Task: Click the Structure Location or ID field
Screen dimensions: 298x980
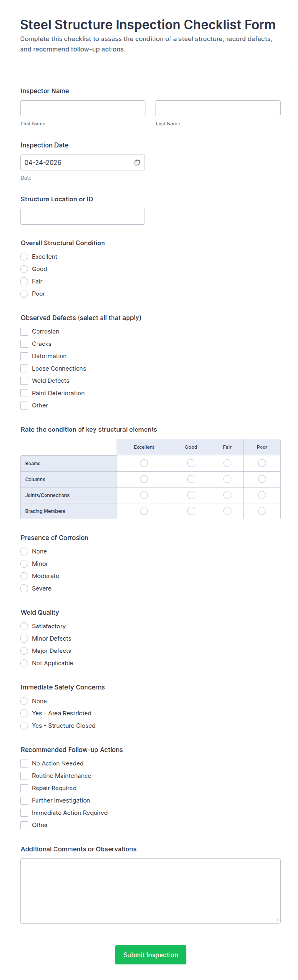Action: (82, 216)
